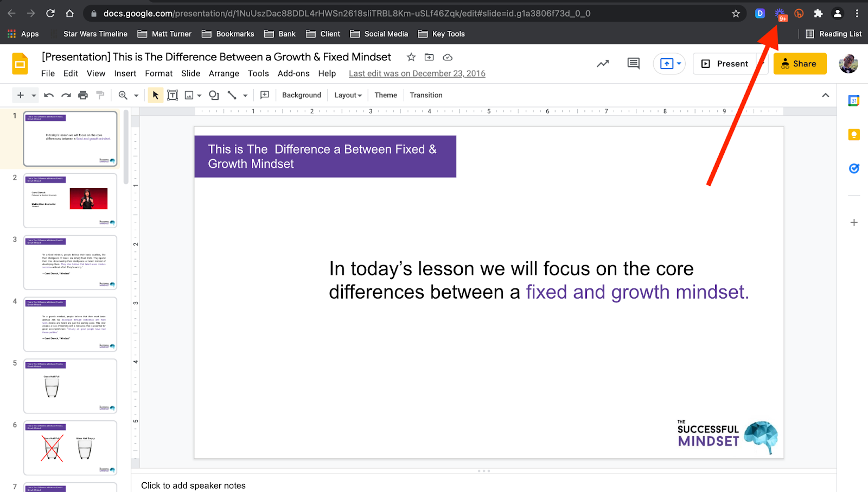Redo the last action
The image size is (868, 492).
(66, 95)
